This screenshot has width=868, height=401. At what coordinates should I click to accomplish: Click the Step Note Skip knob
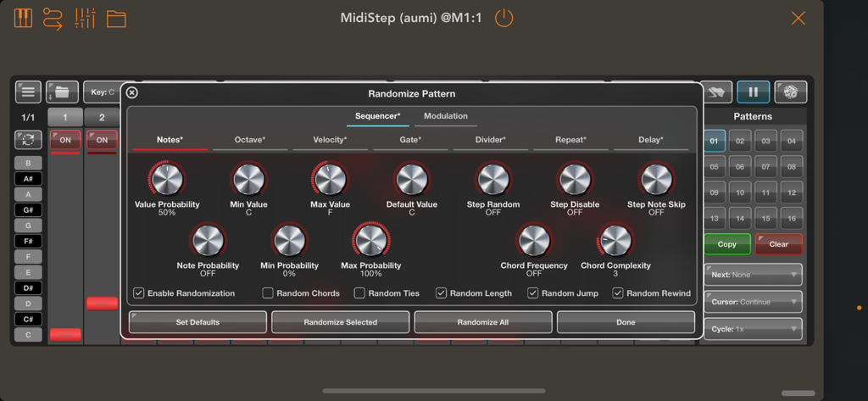click(657, 180)
